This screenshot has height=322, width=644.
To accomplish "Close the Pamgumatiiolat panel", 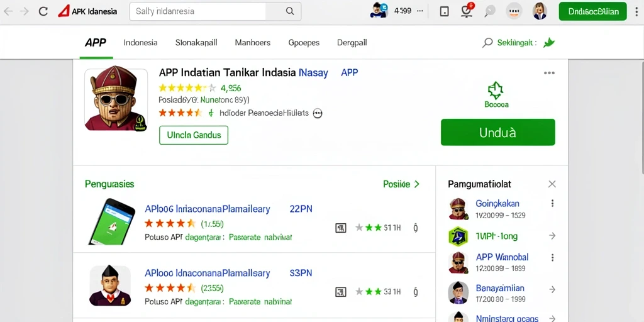I will [552, 184].
